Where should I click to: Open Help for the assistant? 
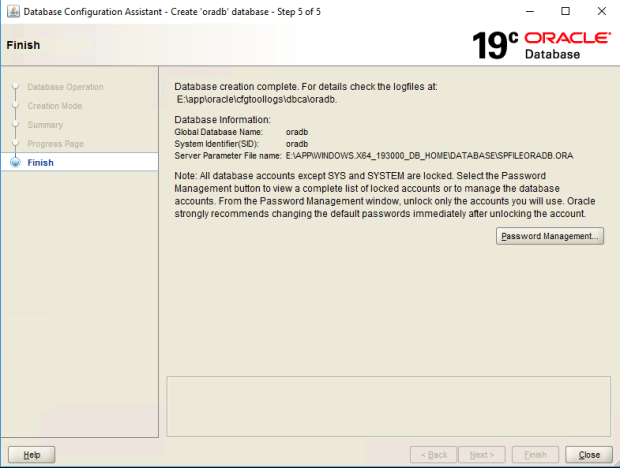click(32, 455)
